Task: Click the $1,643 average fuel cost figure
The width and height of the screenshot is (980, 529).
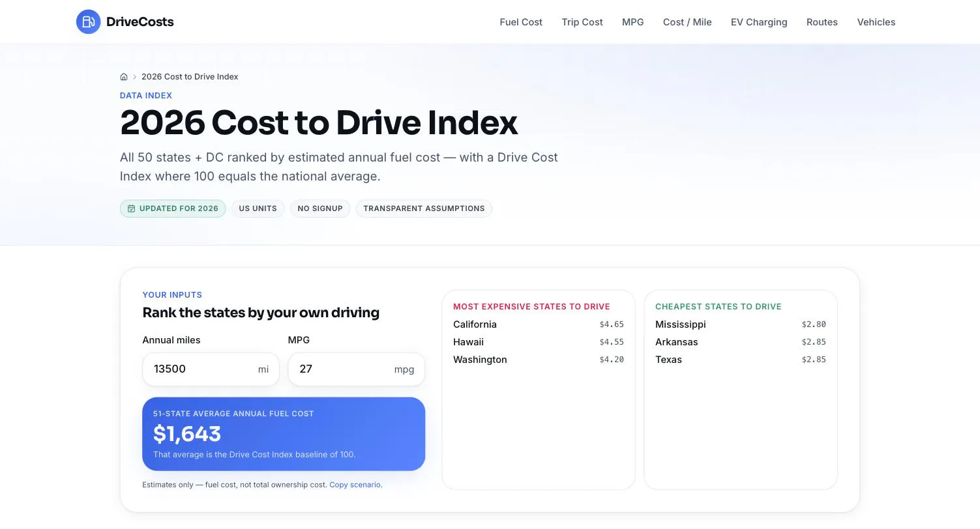Action: tap(187, 434)
